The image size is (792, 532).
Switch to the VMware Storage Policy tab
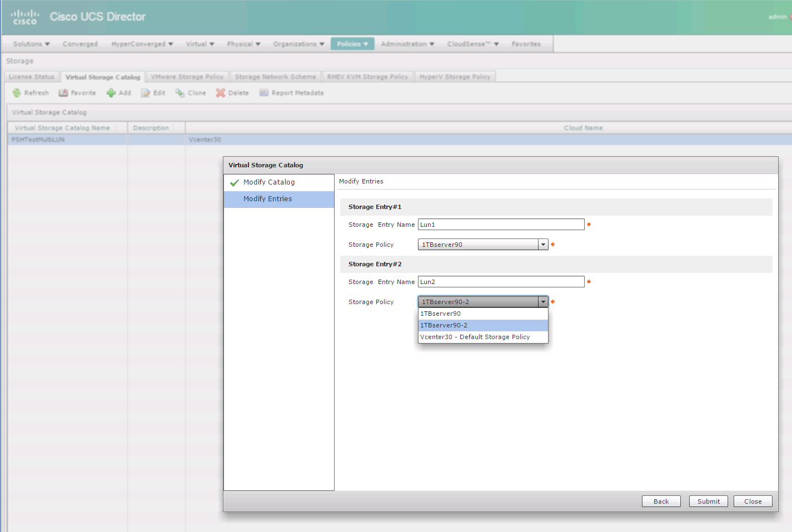point(187,77)
